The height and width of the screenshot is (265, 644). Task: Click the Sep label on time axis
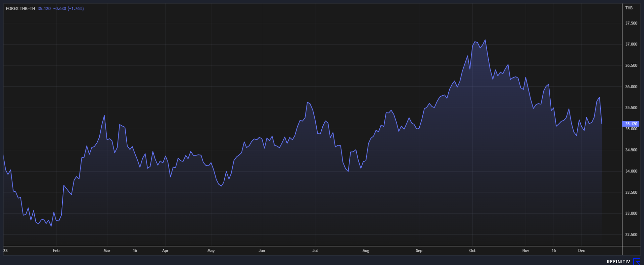(x=419, y=251)
